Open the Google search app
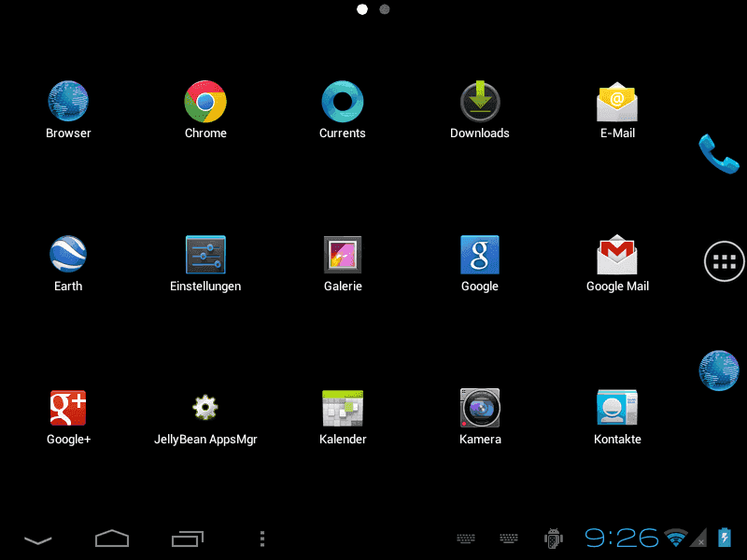 480,263
